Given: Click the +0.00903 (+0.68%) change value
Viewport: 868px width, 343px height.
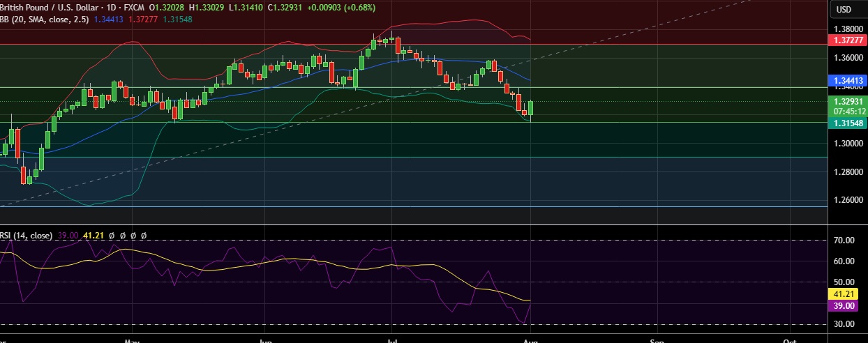Looking at the screenshot, I should click(343, 8).
